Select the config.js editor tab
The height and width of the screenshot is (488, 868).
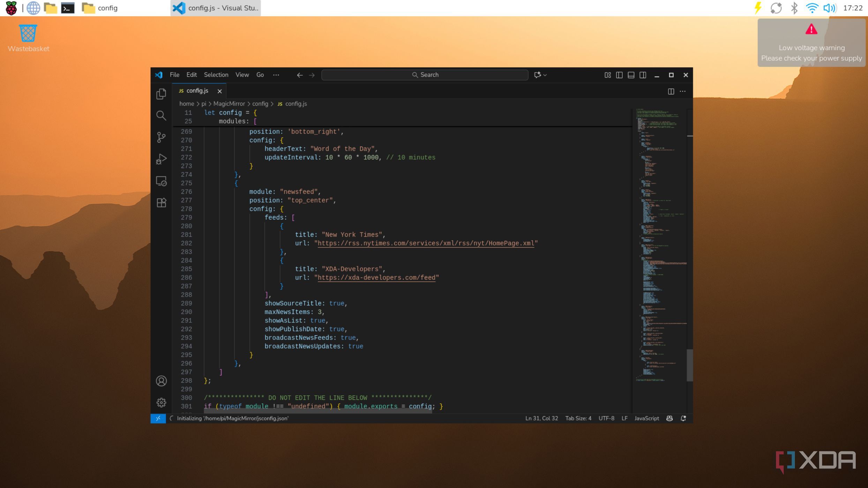point(199,91)
